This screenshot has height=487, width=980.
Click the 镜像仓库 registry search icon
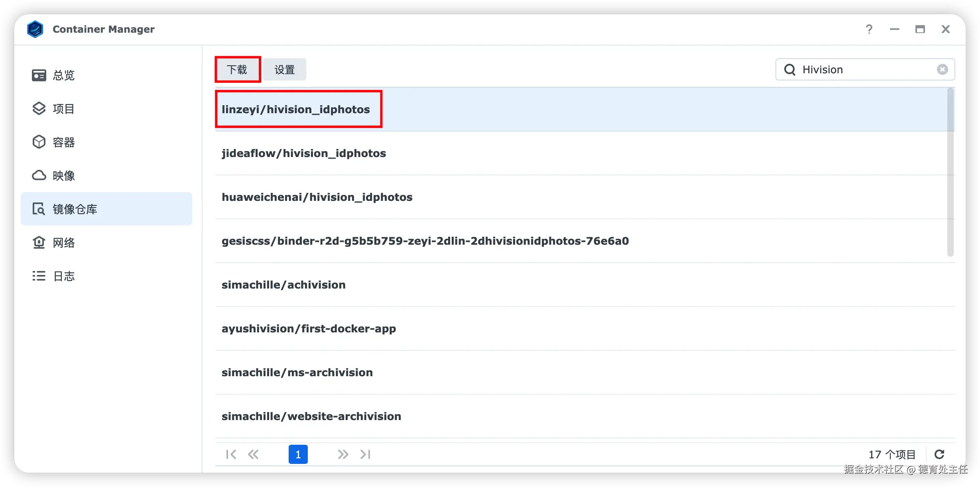coord(39,209)
